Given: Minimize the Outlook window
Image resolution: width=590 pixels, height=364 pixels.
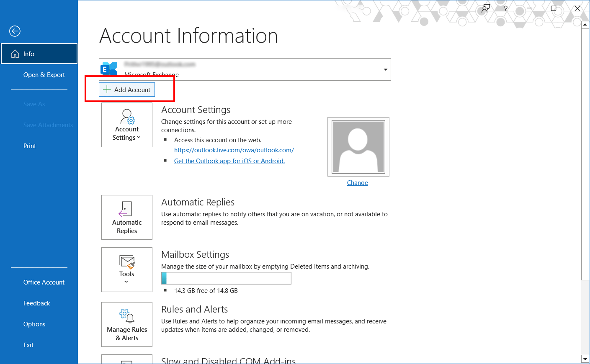Looking at the screenshot, I should point(530,8).
